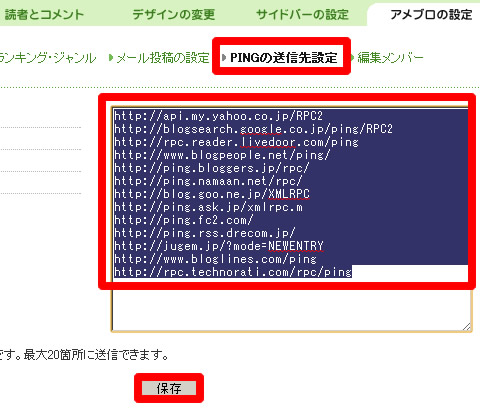Click the ping.fc2.com/ line
The width and height of the screenshot is (480, 408).
pos(184,220)
